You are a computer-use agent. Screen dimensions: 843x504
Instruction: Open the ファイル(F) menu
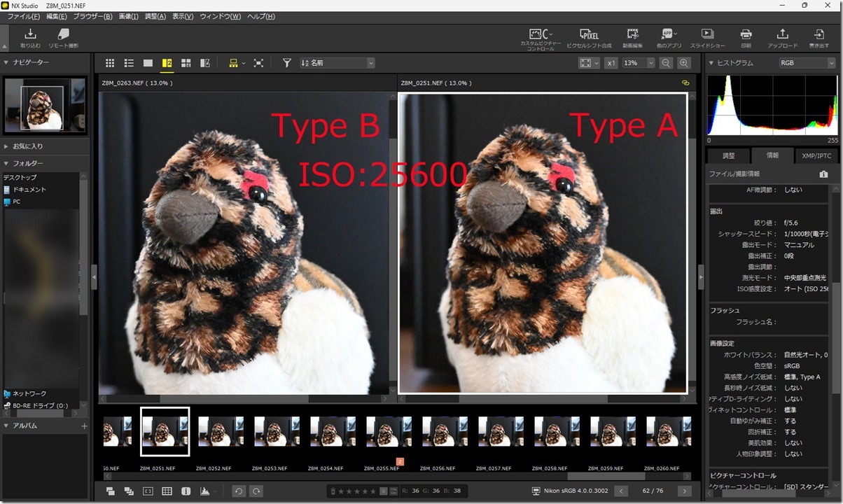point(22,16)
